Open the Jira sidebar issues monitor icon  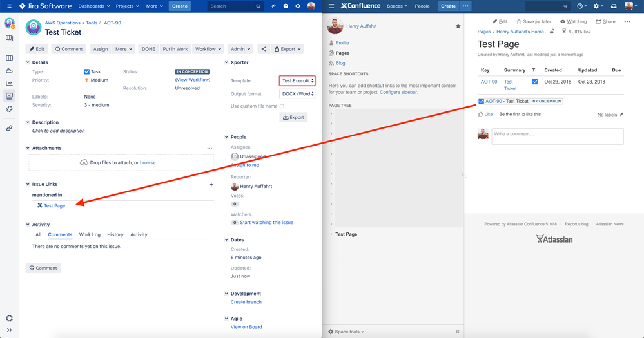[10, 96]
